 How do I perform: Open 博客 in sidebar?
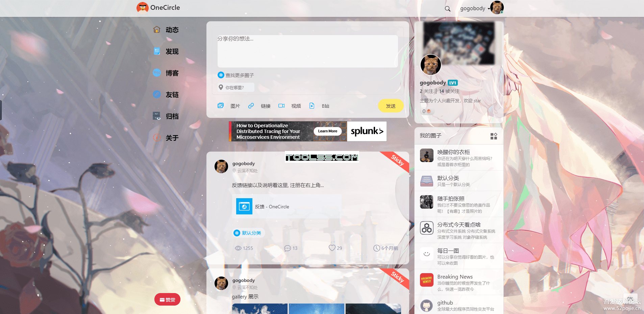pos(172,73)
